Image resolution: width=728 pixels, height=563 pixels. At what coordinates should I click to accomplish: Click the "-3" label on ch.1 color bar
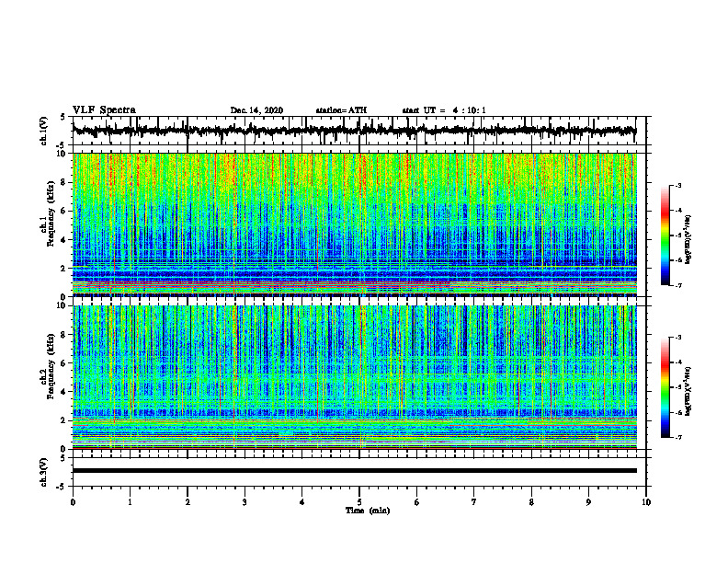(x=677, y=185)
